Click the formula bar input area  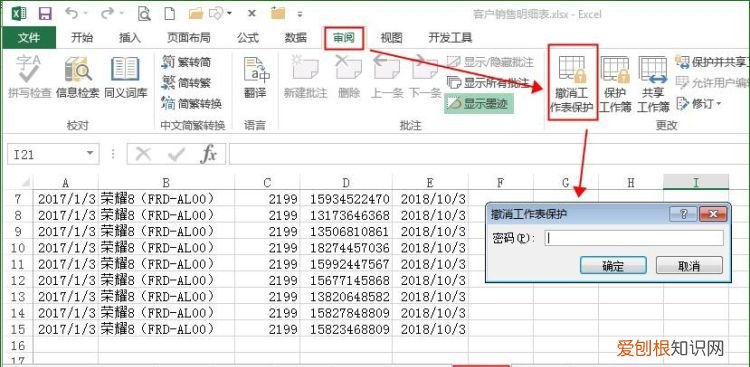click(x=489, y=154)
